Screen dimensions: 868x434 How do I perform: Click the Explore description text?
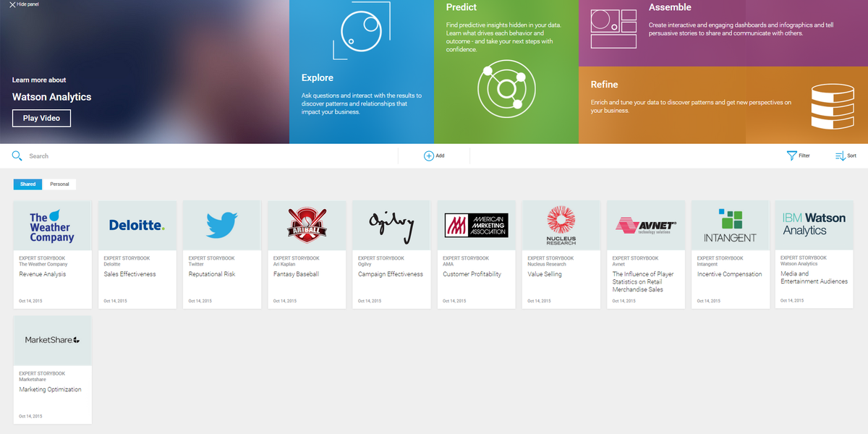coord(362,103)
